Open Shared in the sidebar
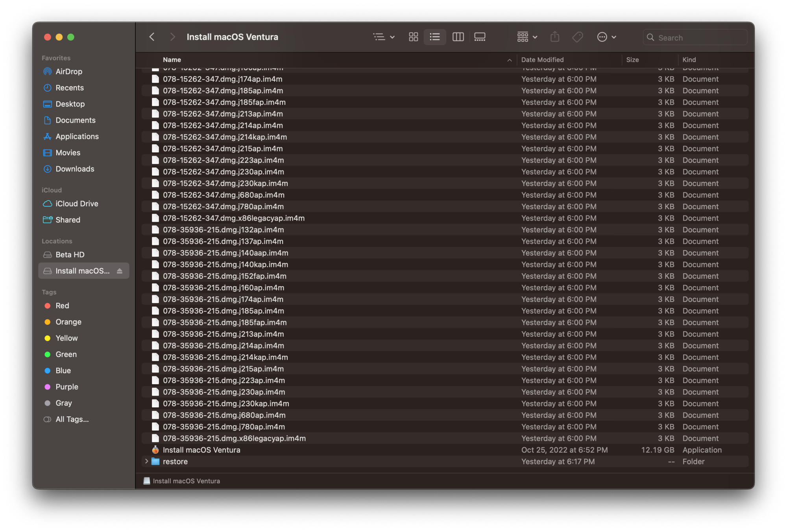The height and width of the screenshot is (532, 787). [83, 220]
